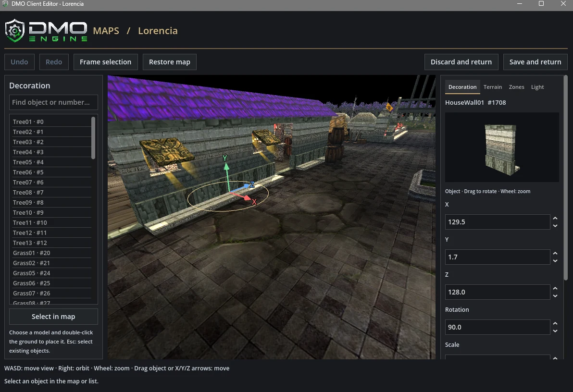This screenshot has height=392, width=573.
Task: Select Tree10 · #9 in list
Action: [52, 213]
